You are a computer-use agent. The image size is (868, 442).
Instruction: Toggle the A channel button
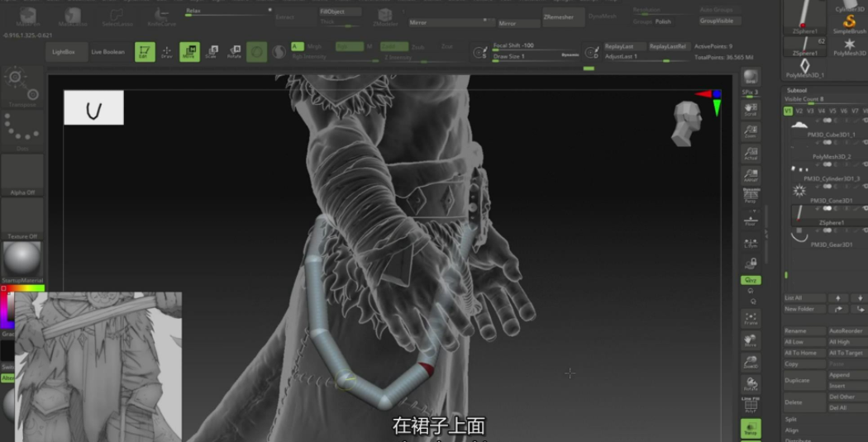pos(298,46)
